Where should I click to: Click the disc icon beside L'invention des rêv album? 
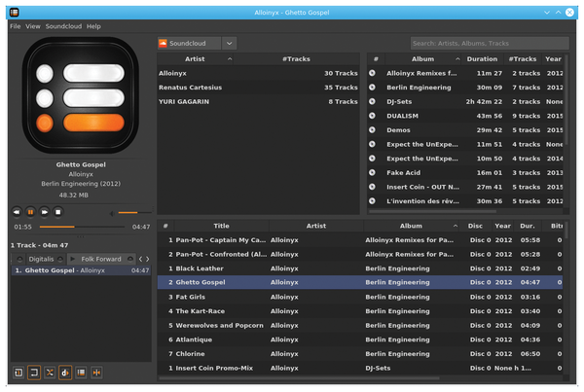click(372, 201)
